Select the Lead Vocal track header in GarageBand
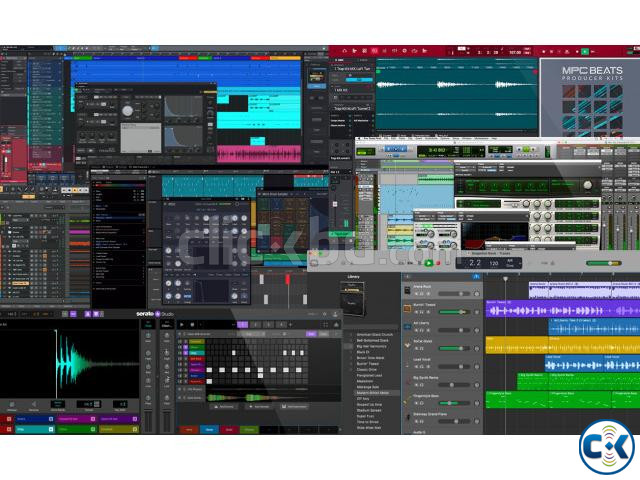The width and height of the screenshot is (640, 480). [x=442, y=363]
